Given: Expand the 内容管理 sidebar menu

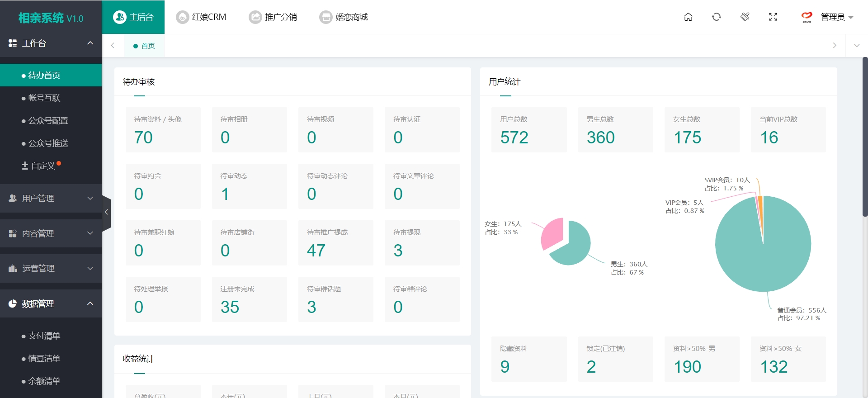Looking at the screenshot, I should click(x=51, y=233).
